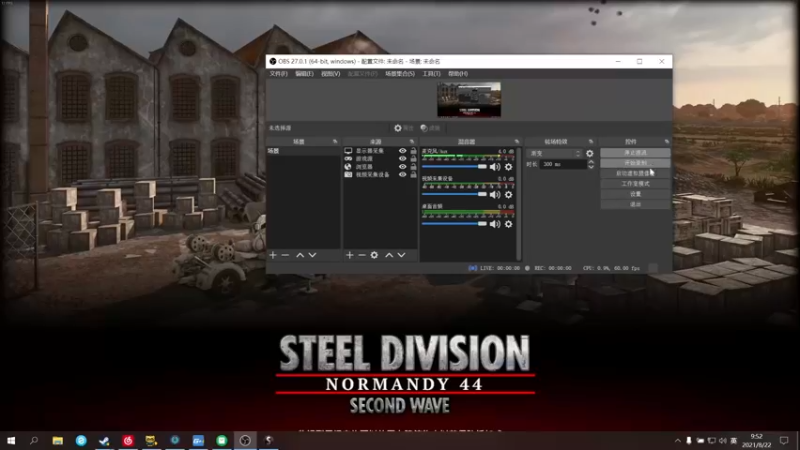This screenshot has height=450, width=800.
Task: Pop out the Audio Mixer dock panel
Action: pos(517,141)
